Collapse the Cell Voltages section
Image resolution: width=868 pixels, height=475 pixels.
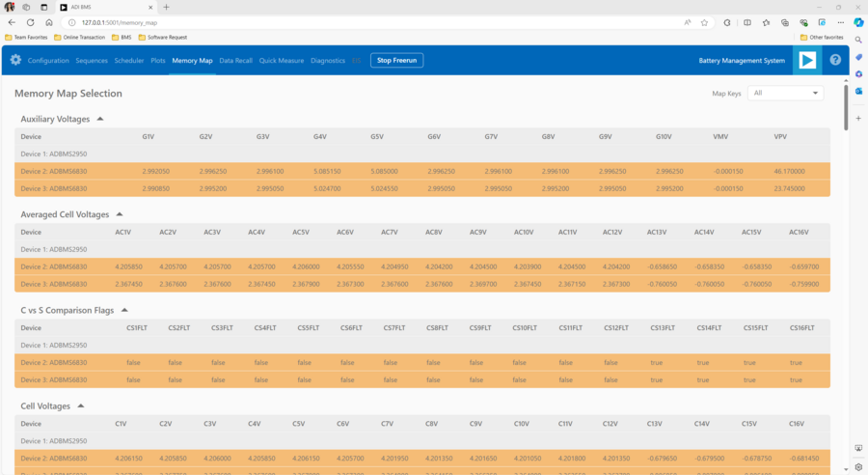click(x=80, y=406)
